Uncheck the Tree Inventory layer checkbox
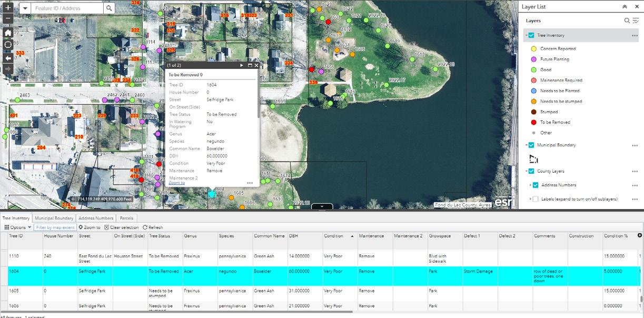The image size is (644, 318). 531,35
